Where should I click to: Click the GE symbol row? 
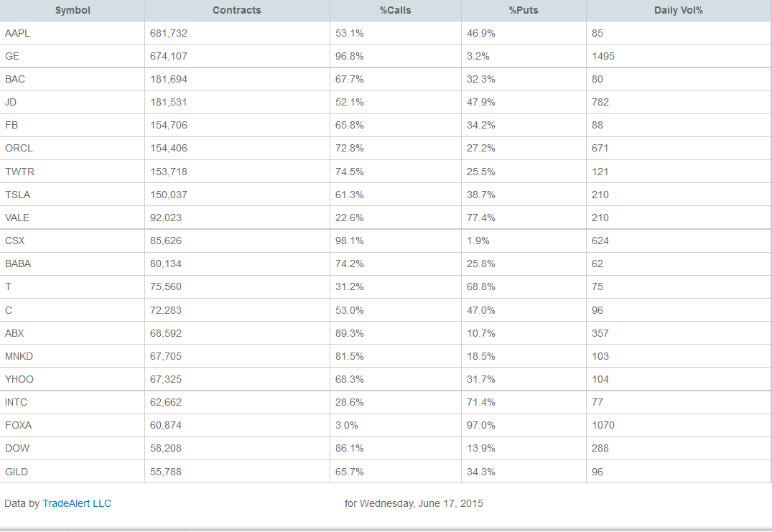point(12,56)
